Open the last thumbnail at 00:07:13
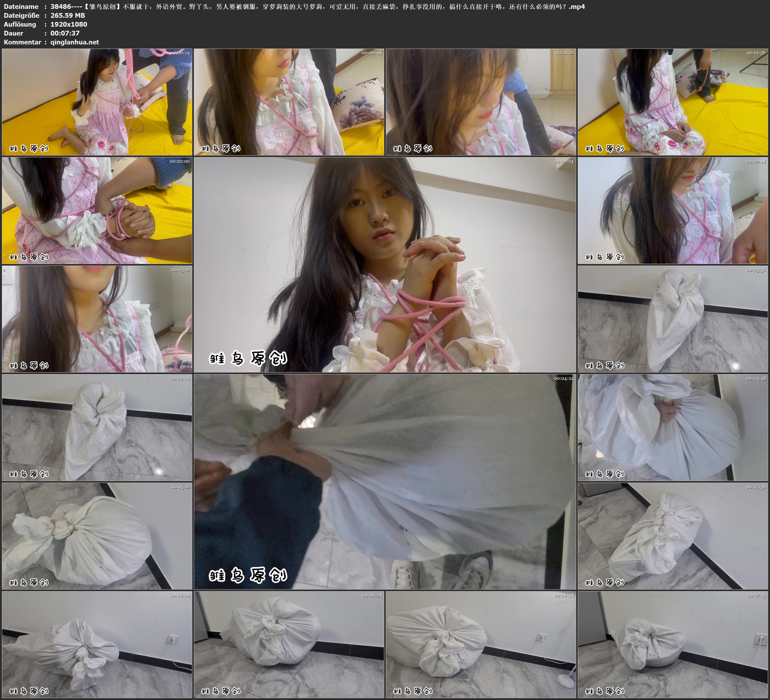770x700 pixels. click(x=673, y=644)
